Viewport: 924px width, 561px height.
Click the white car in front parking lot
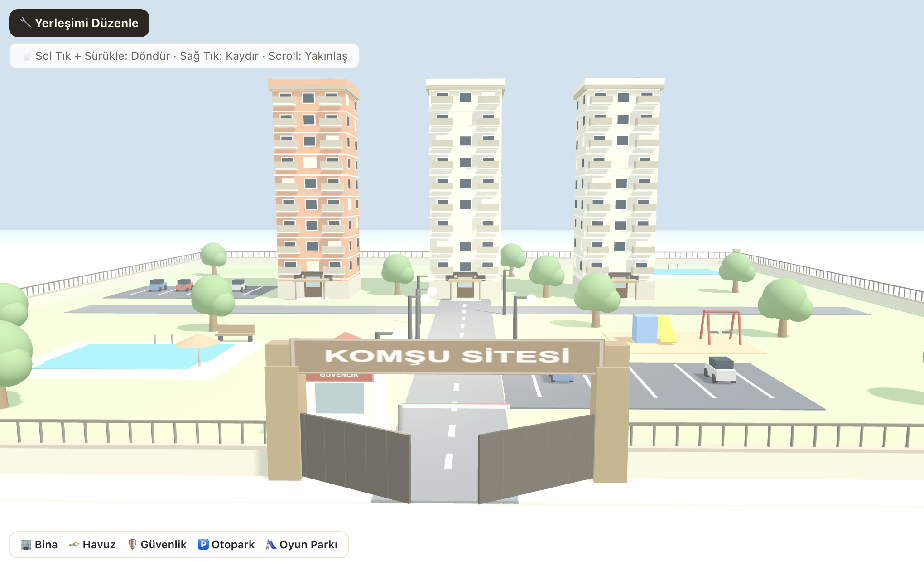pos(720,369)
